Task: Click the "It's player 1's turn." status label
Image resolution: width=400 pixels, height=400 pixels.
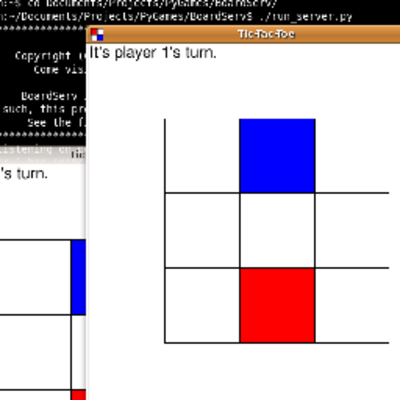Action: (153, 53)
